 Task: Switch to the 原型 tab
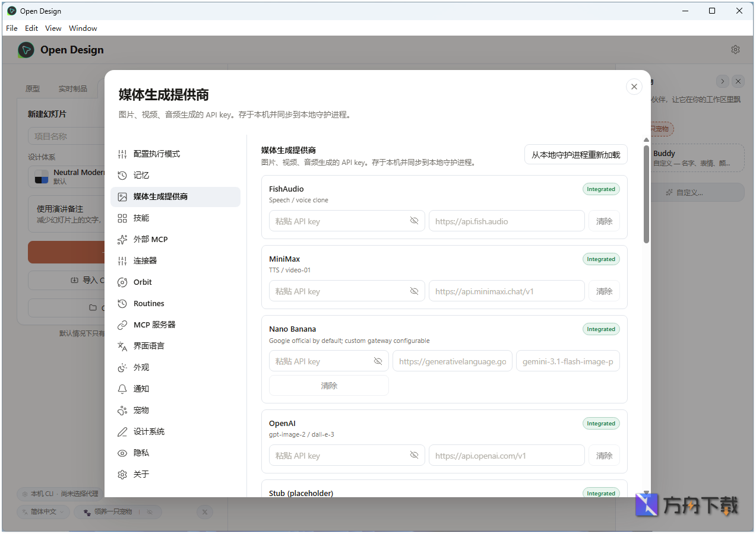point(33,88)
